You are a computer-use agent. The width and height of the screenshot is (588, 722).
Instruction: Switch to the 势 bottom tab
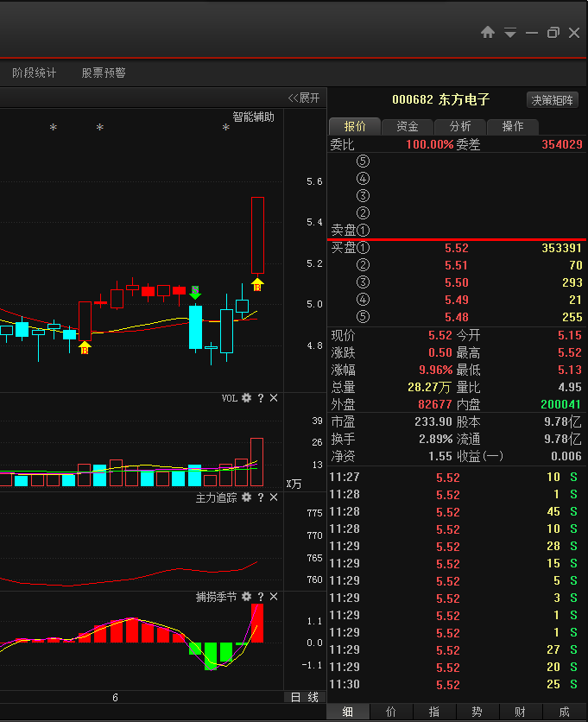click(477, 712)
